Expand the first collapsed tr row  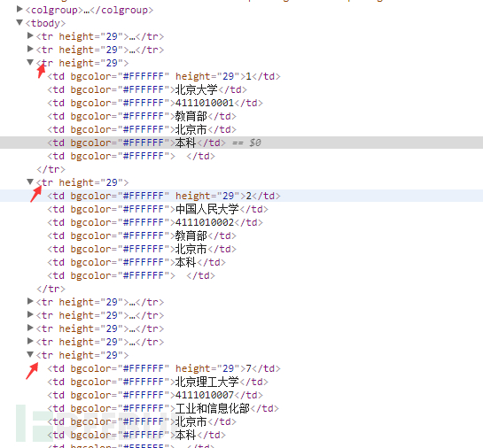[30, 36]
